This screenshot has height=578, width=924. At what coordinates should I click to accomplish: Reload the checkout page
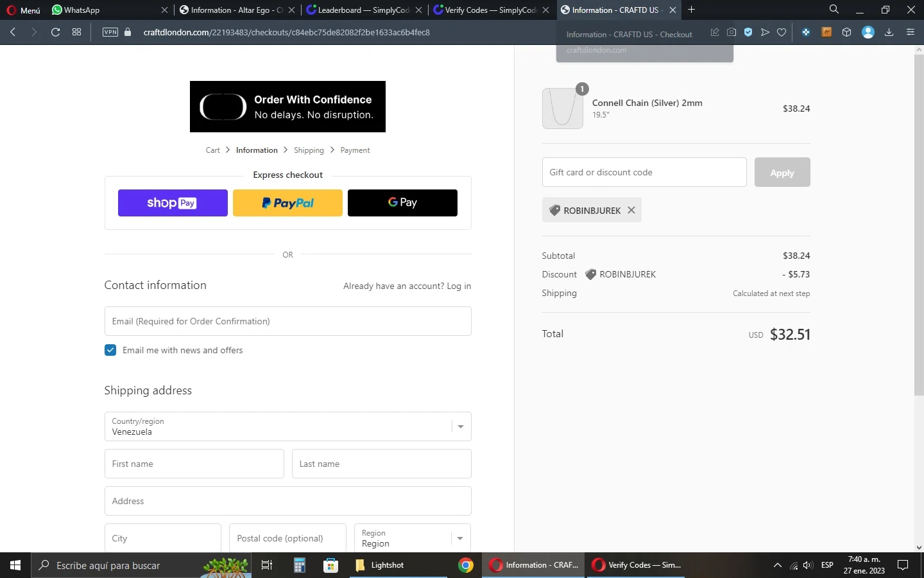tap(56, 32)
